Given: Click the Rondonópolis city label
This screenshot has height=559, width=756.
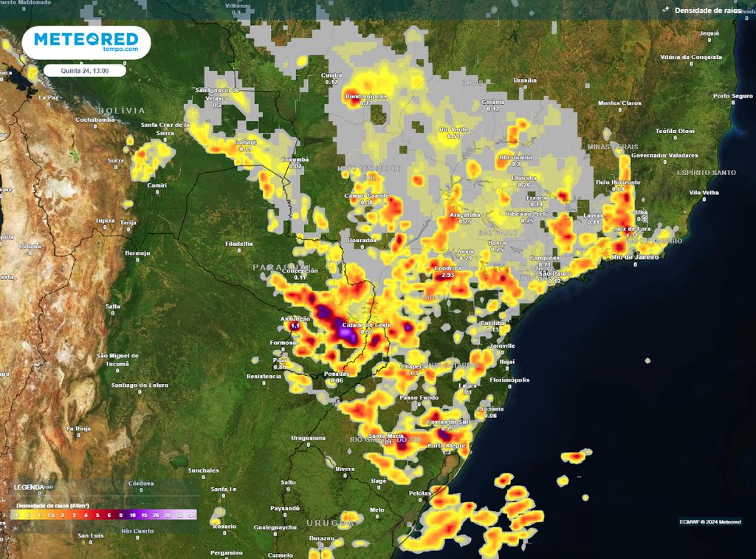Looking at the screenshot, I should 366,96.
